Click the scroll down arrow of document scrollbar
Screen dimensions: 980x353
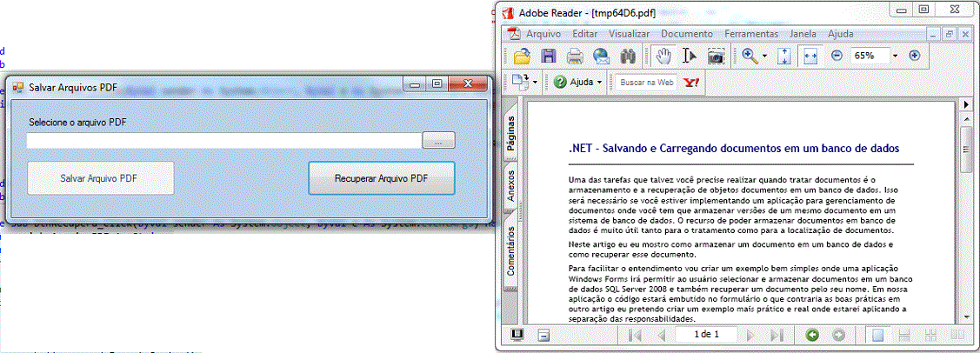(x=967, y=316)
